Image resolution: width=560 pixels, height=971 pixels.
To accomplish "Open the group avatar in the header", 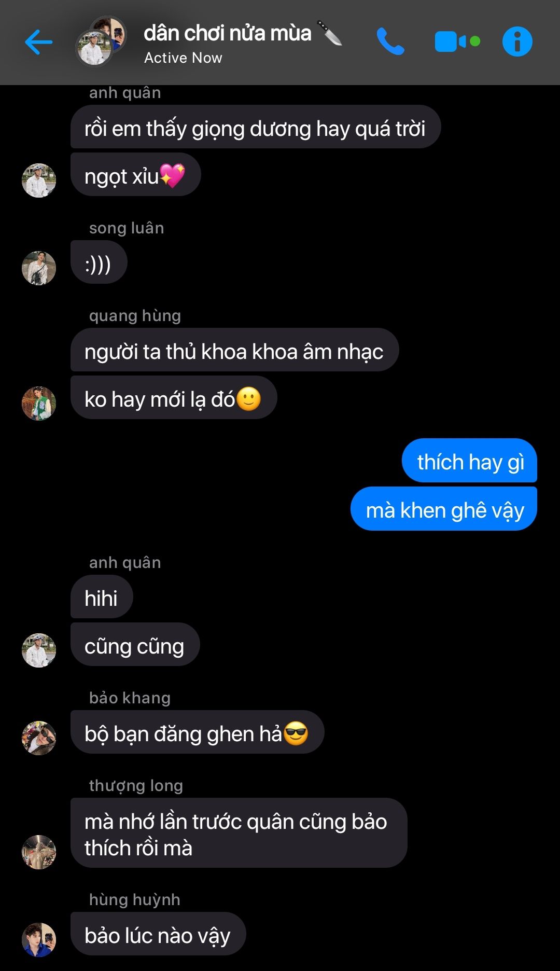I will 101,41.
